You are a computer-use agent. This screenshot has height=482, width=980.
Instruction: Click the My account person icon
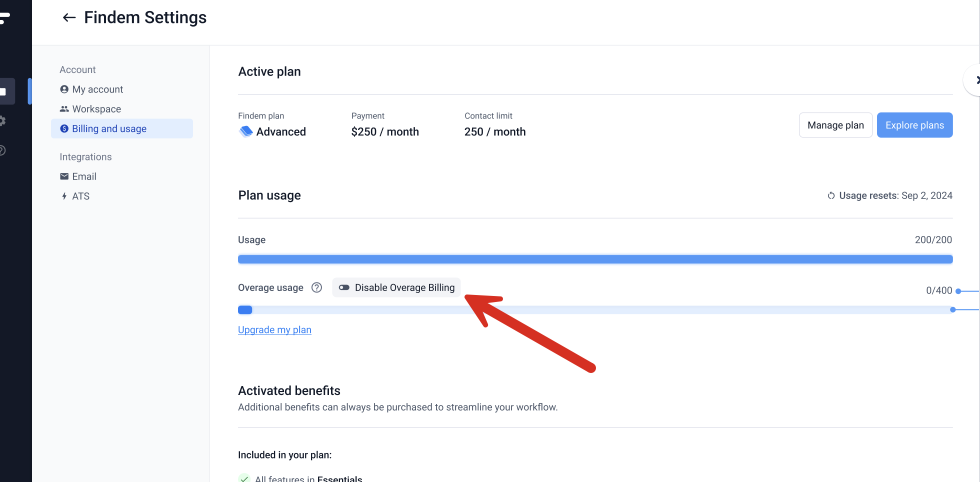pos(64,89)
